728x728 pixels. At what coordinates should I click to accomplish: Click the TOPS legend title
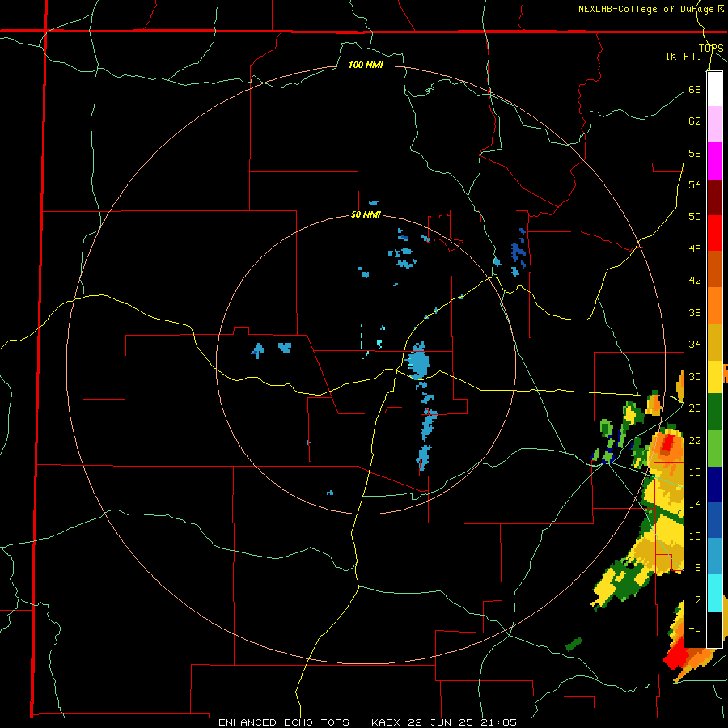pos(711,49)
